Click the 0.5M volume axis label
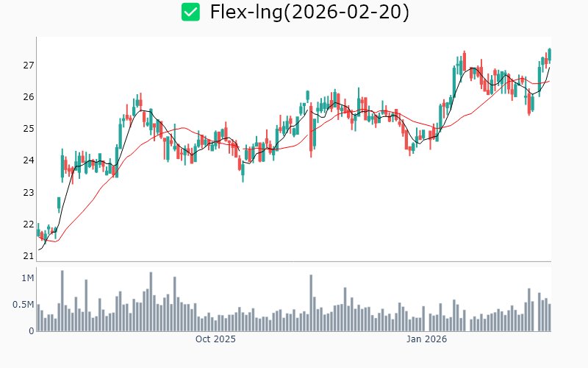The width and height of the screenshot is (588, 368). (x=24, y=305)
